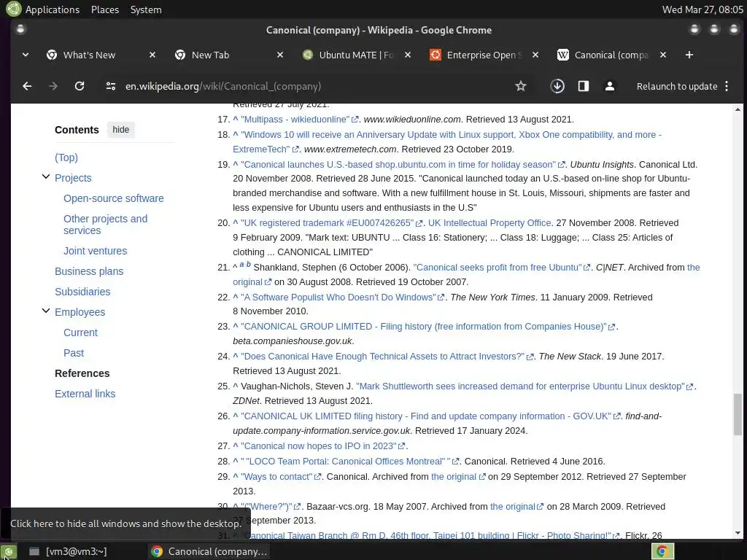Go to Subsidiaries section

[x=82, y=292]
